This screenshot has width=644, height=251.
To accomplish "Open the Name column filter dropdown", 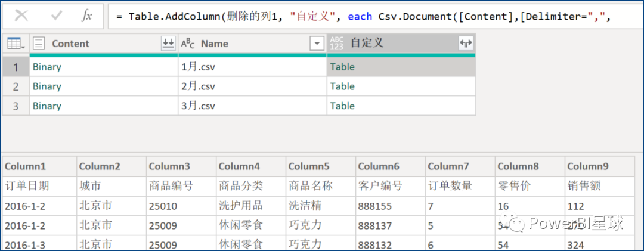I will tap(317, 43).
